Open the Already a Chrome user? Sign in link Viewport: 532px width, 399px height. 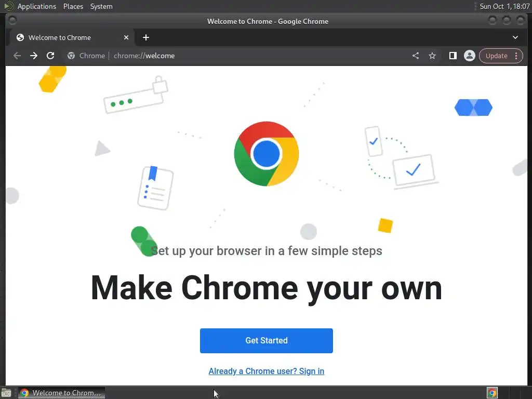tap(267, 371)
